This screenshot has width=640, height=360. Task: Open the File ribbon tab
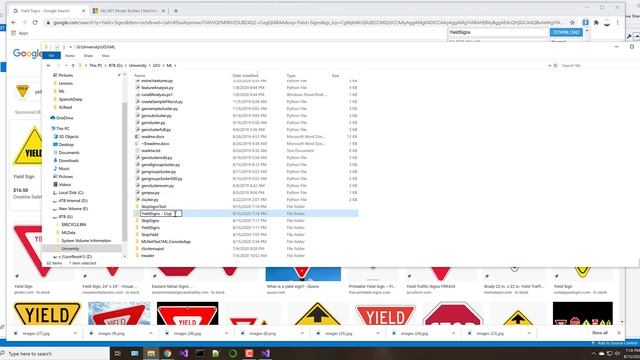51,56
